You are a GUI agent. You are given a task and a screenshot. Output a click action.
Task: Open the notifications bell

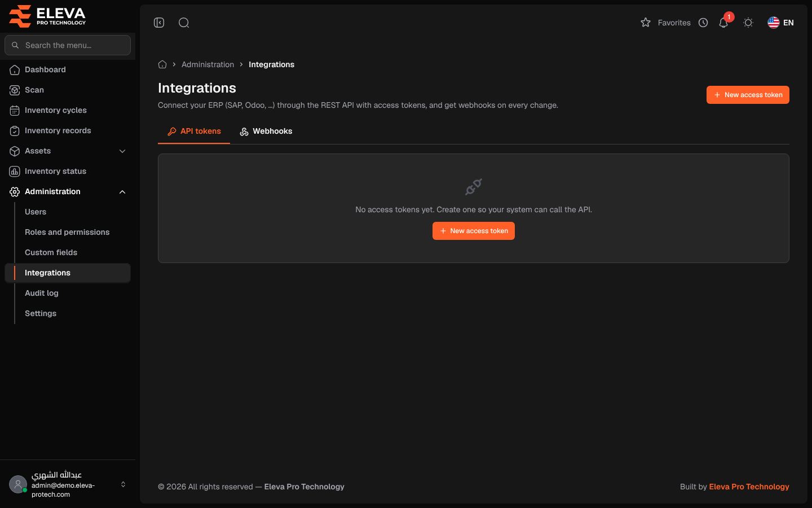pyautogui.click(x=723, y=23)
